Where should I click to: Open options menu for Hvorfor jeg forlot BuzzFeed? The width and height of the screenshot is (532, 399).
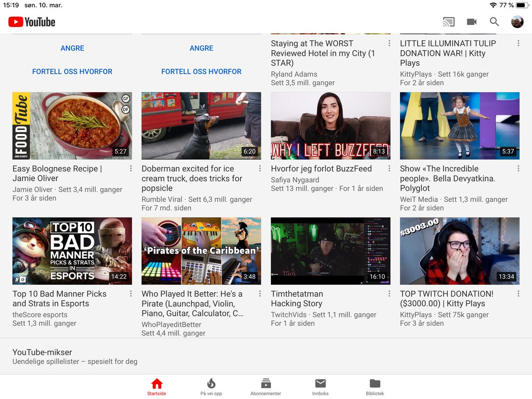(389, 168)
